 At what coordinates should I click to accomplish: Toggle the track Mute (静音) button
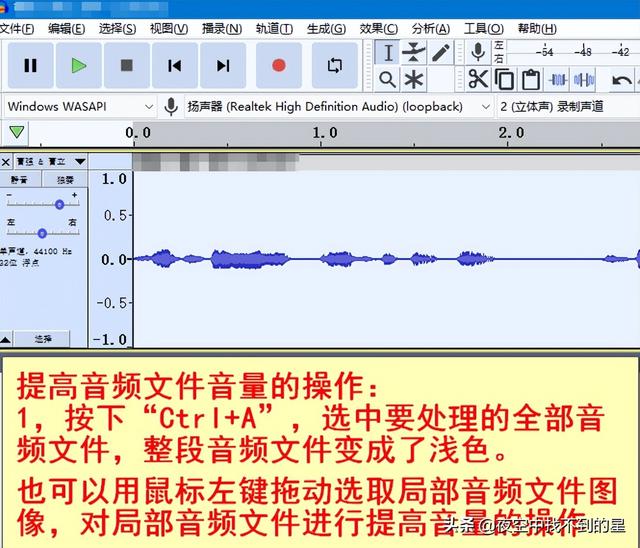tap(20, 180)
